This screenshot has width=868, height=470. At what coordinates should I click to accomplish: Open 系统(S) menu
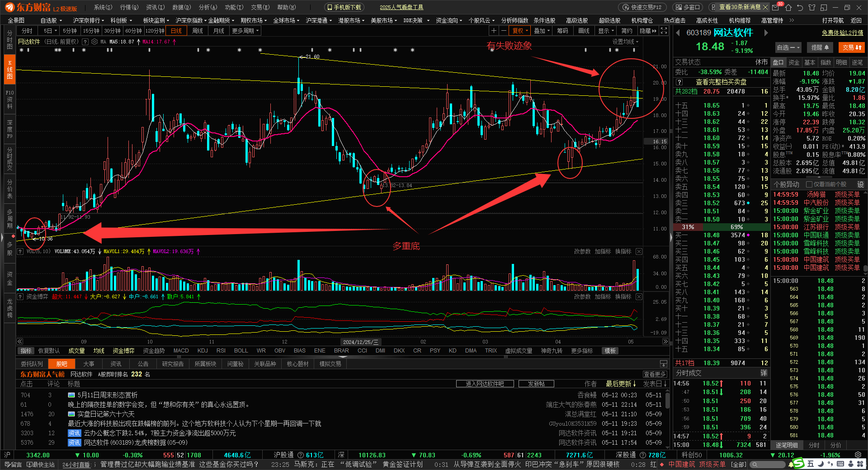(103, 7)
